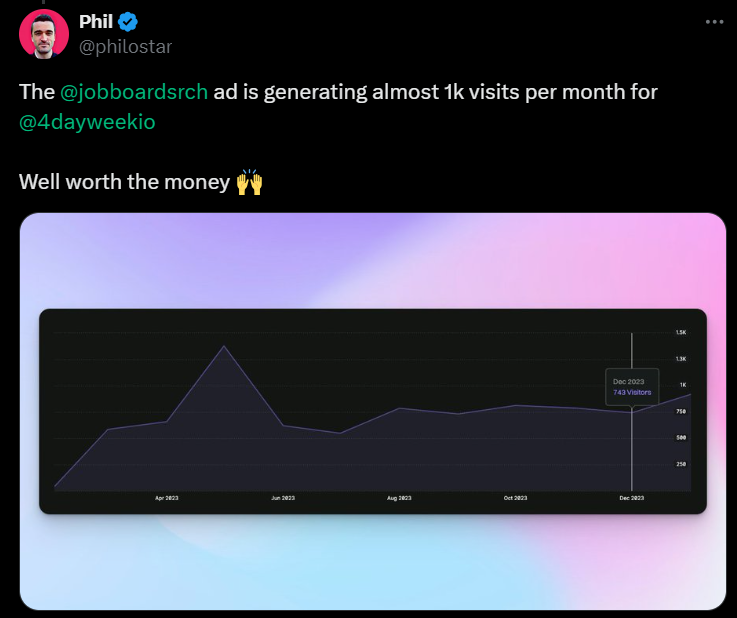This screenshot has height=618, width=737.
Task: Click the 743 Visitors value in tooltip
Action: 632,393
